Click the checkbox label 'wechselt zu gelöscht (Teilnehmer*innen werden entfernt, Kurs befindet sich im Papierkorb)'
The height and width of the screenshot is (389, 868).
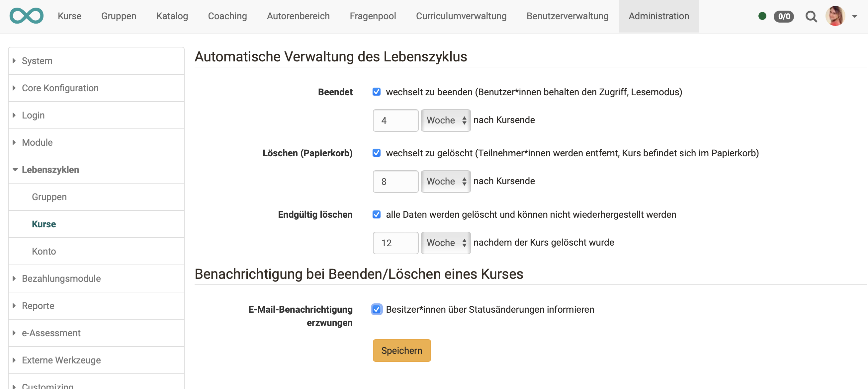pos(572,153)
